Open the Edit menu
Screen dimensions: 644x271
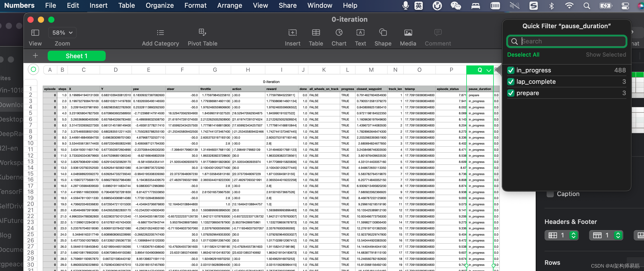(x=73, y=5)
